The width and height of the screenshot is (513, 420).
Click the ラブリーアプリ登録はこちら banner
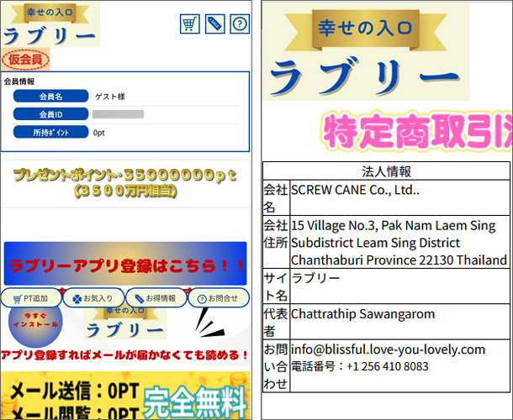tap(125, 265)
